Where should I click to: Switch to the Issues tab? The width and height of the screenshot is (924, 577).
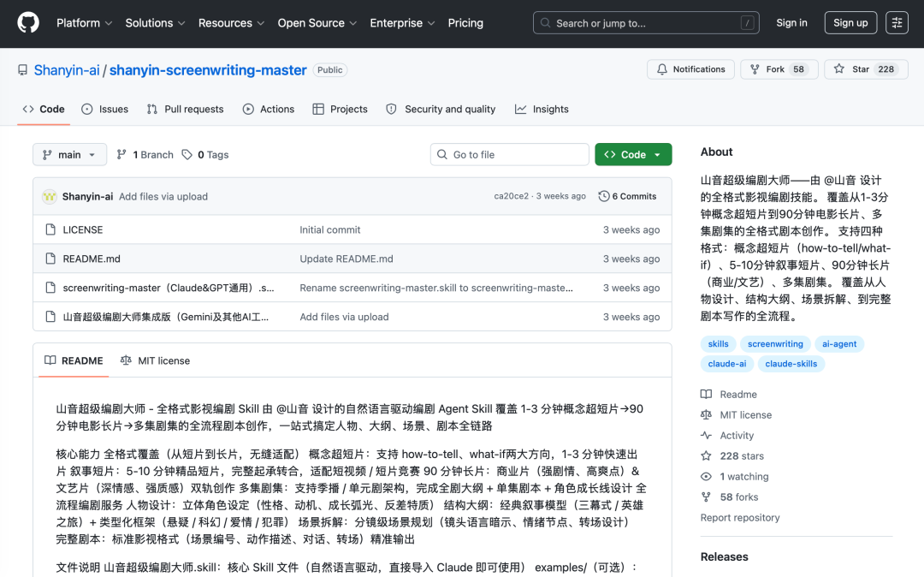point(105,110)
